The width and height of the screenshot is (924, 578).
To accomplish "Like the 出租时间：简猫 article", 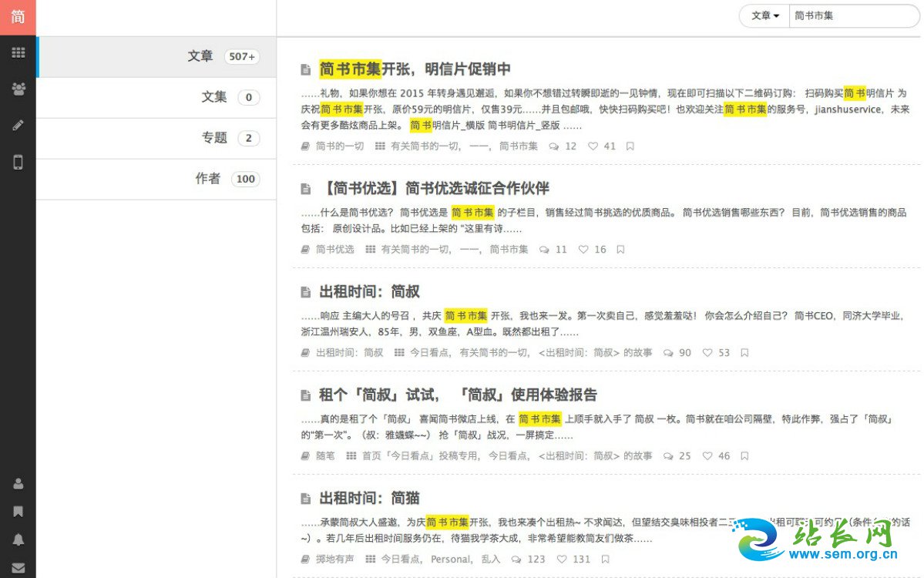I will [x=562, y=560].
